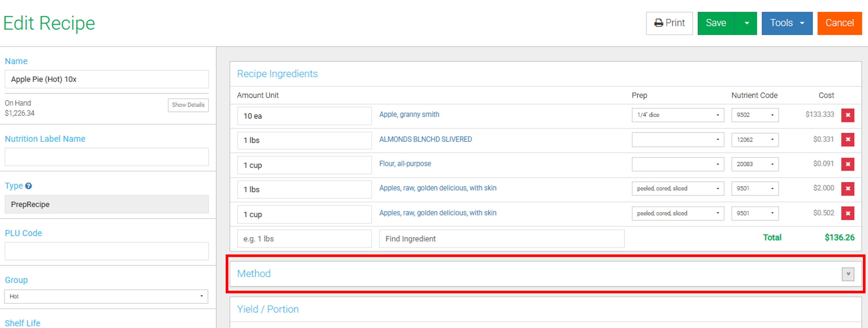Image resolution: width=868 pixels, height=328 pixels.
Task: Open the Save button dropdown arrow
Action: tap(746, 23)
